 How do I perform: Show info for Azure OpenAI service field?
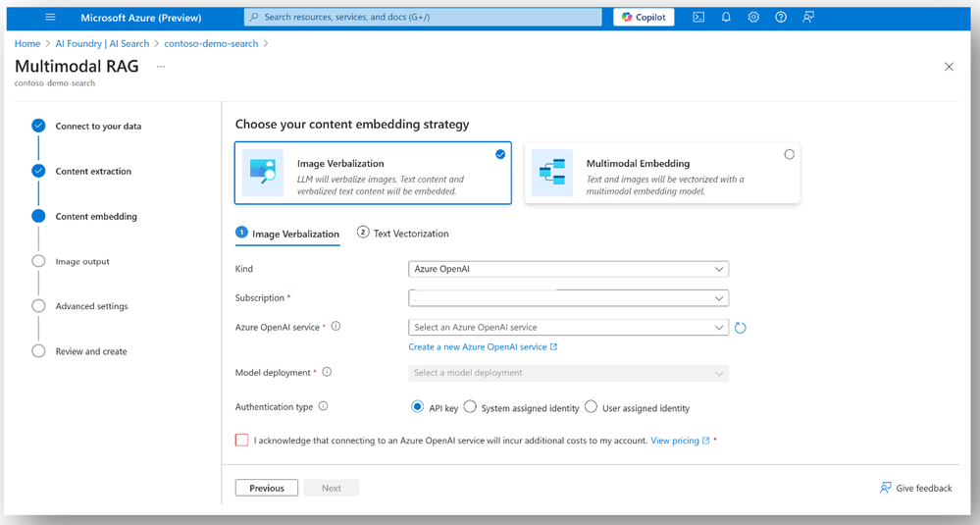click(336, 327)
